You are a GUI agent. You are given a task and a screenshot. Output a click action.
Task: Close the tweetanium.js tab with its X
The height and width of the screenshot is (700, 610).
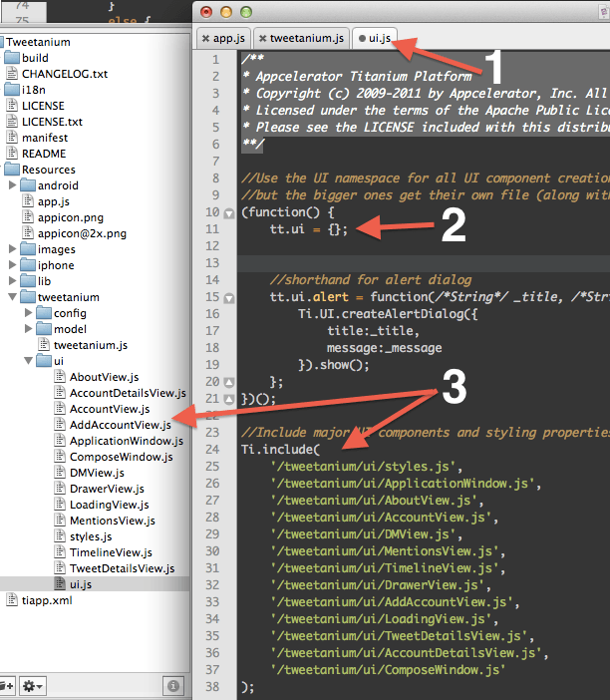point(263,39)
